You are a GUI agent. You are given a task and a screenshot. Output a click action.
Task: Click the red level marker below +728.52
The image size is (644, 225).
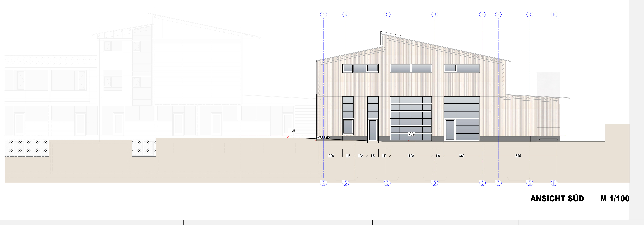click(x=316, y=141)
